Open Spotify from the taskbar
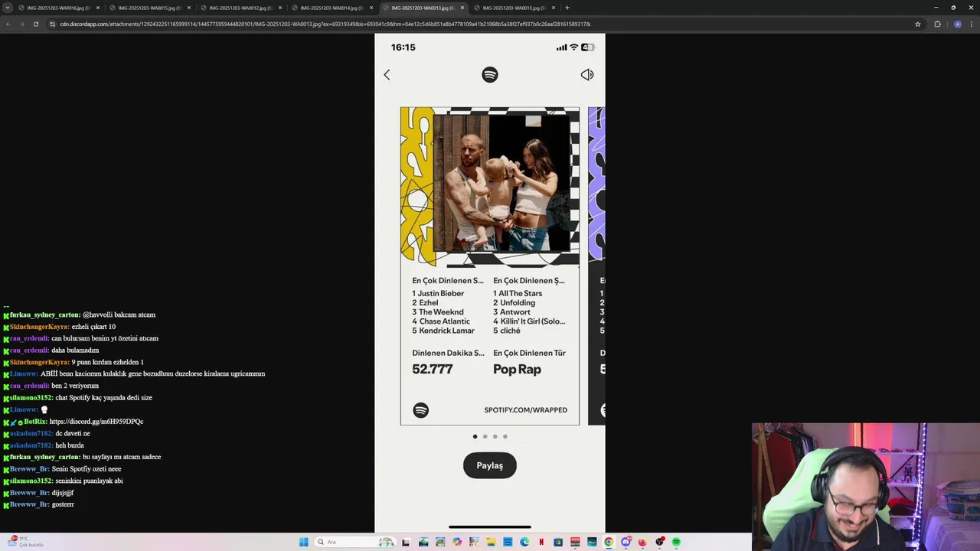The image size is (980, 551). pos(676,542)
